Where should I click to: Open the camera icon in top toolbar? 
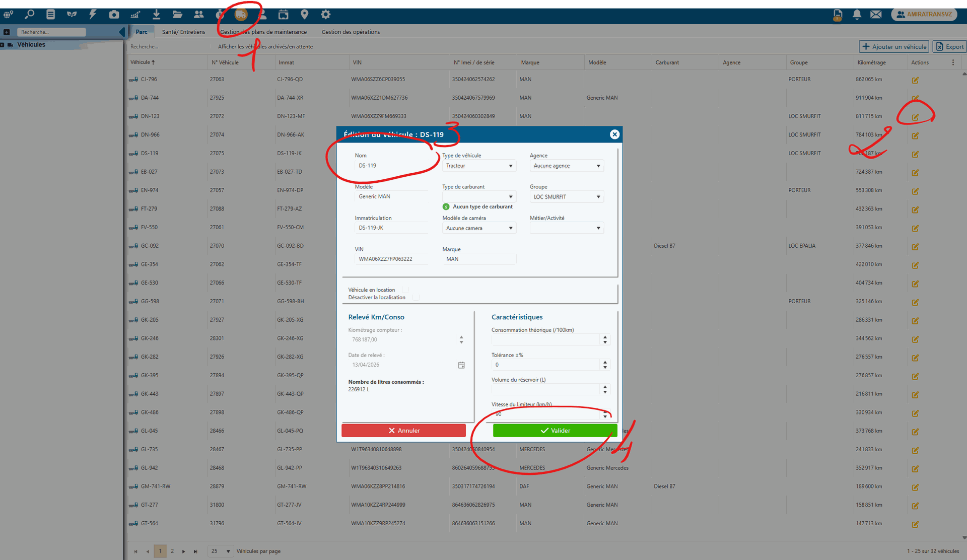114,15
